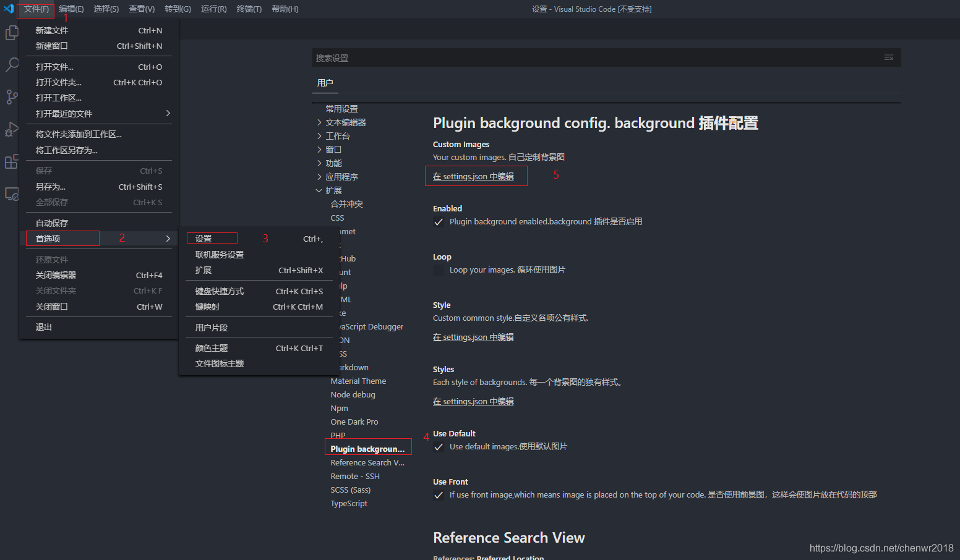Toggle the Loop your images checkbox
This screenshot has width=960, height=560.
pyautogui.click(x=439, y=270)
